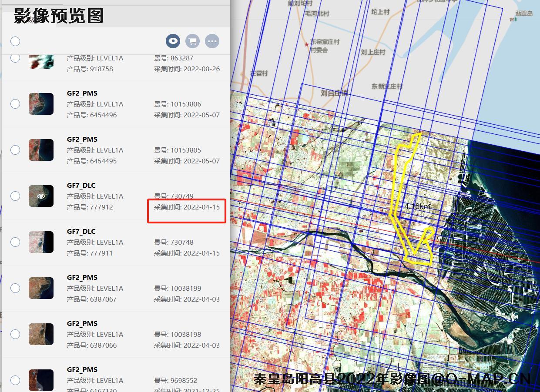The image size is (540, 392).
Task: Click the eye preview icon in the list header
Action: (x=173, y=41)
